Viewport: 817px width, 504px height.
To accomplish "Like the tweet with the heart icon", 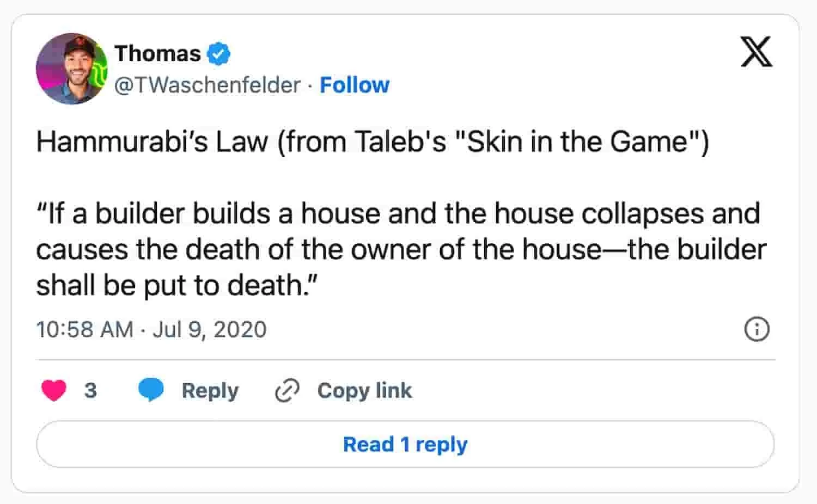I will point(54,390).
